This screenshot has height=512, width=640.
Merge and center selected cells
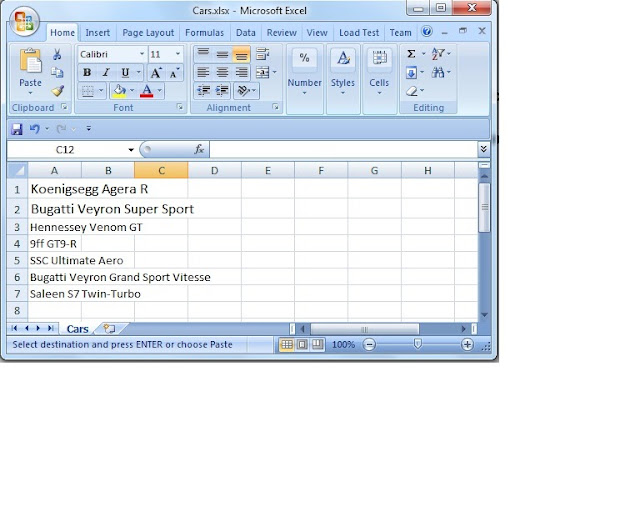click(x=262, y=73)
